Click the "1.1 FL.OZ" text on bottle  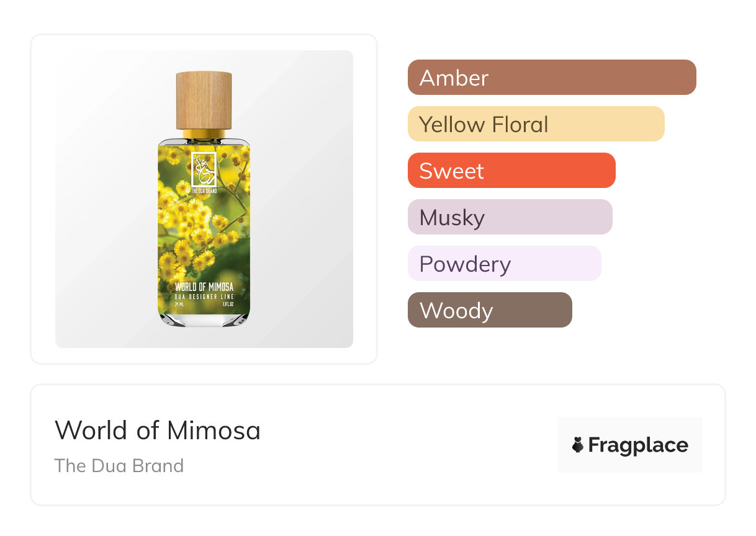228,304
